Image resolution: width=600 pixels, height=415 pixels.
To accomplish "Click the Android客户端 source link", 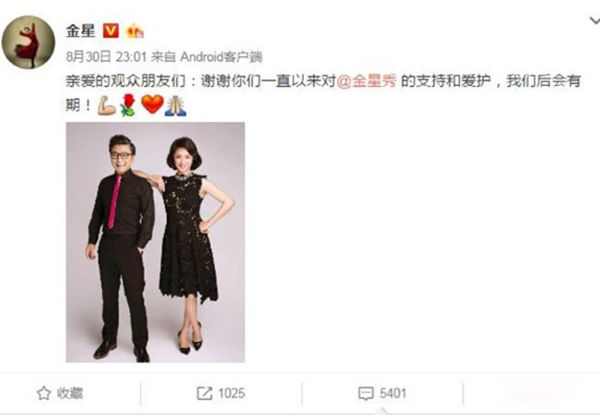I will [222, 57].
